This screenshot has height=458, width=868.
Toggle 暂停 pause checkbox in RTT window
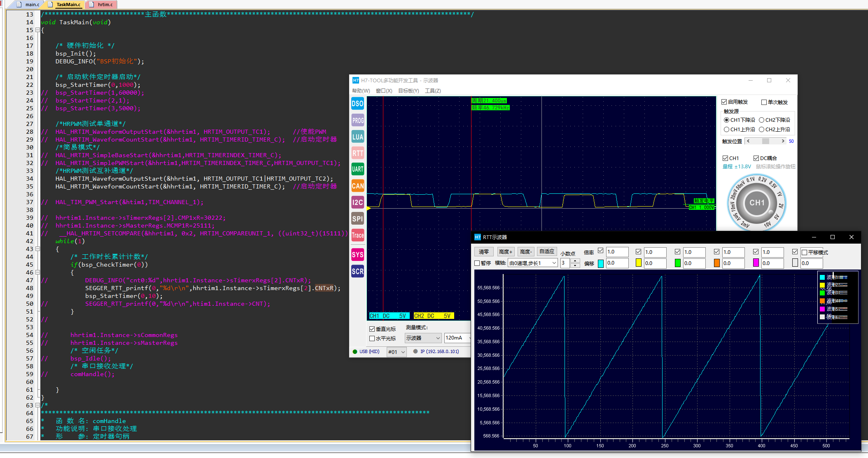point(477,263)
